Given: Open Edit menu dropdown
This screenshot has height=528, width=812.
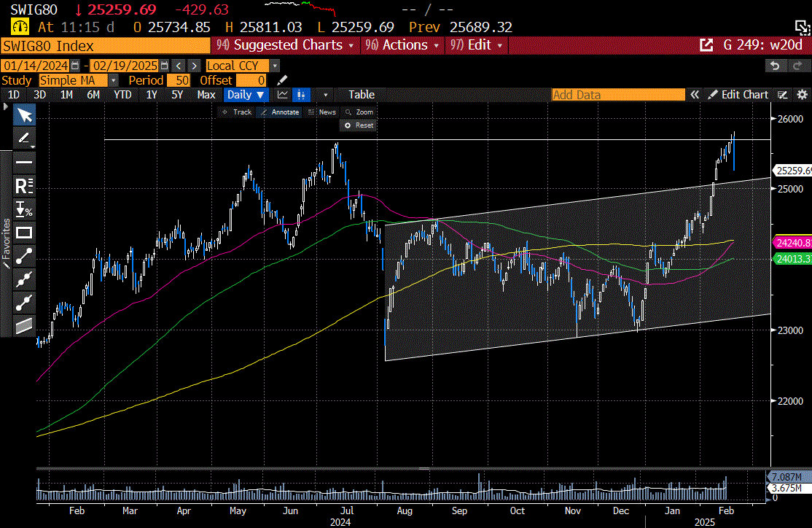Looking at the screenshot, I should tap(476, 45).
